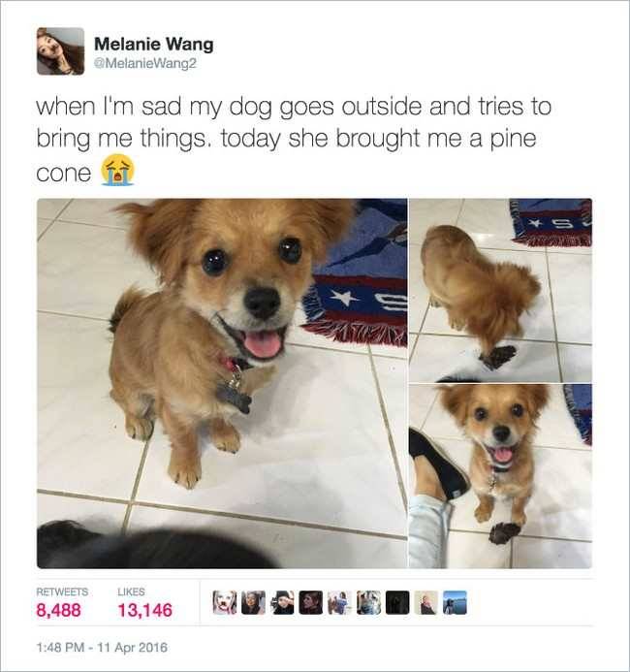Click the sixth liker avatar
The width and height of the screenshot is (630, 672).
pos(368,602)
